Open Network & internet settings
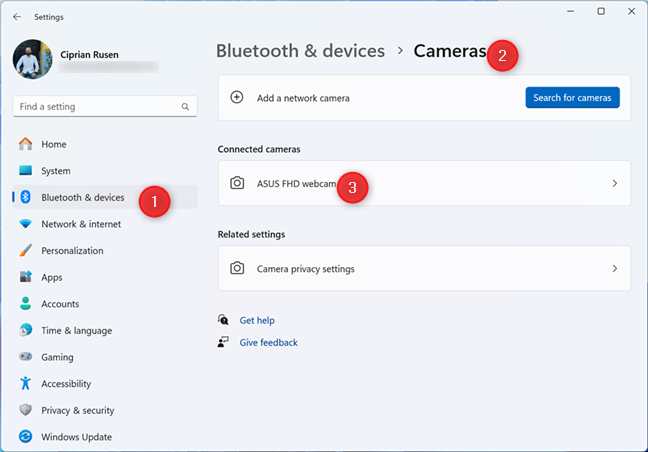 click(x=105, y=224)
